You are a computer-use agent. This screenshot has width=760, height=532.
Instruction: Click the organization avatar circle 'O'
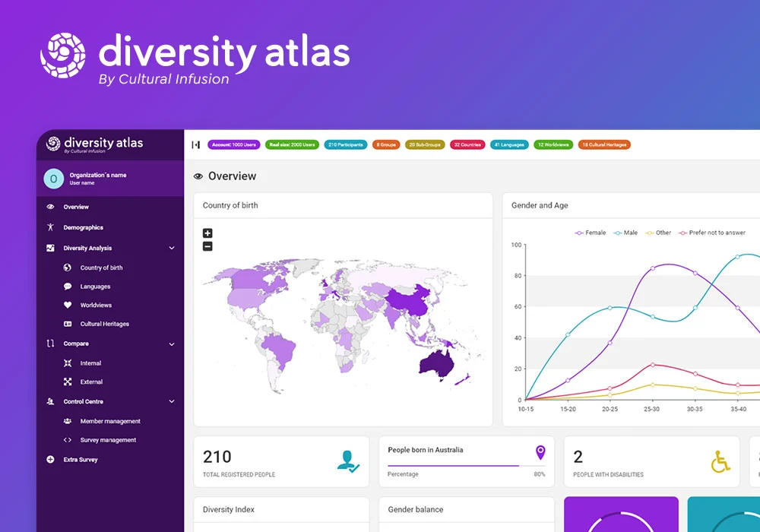[x=54, y=179]
